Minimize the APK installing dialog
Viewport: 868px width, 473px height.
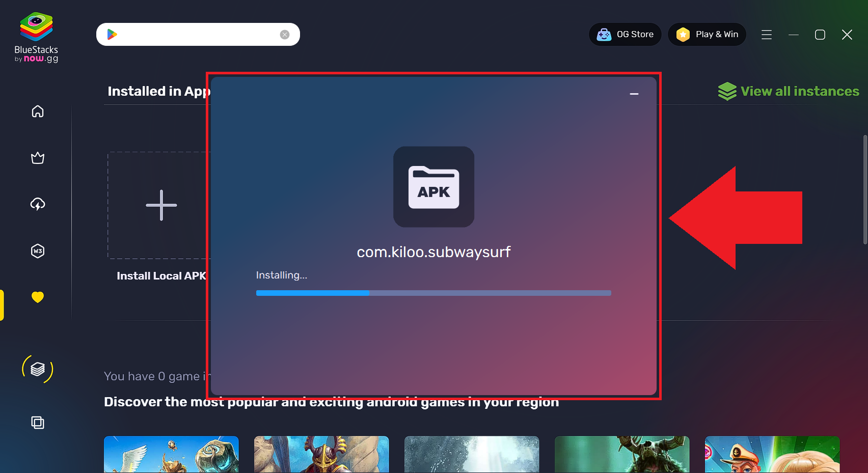click(634, 94)
